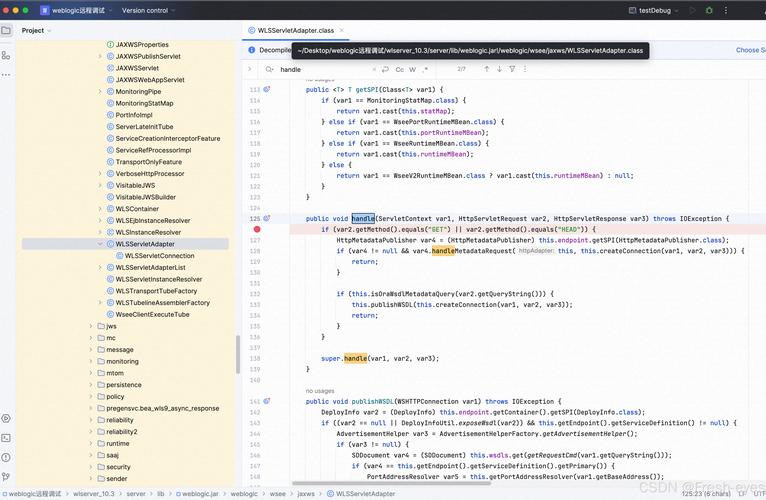
Task: Collapse the WLSServletAdapter tree node
Action: pos(100,244)
